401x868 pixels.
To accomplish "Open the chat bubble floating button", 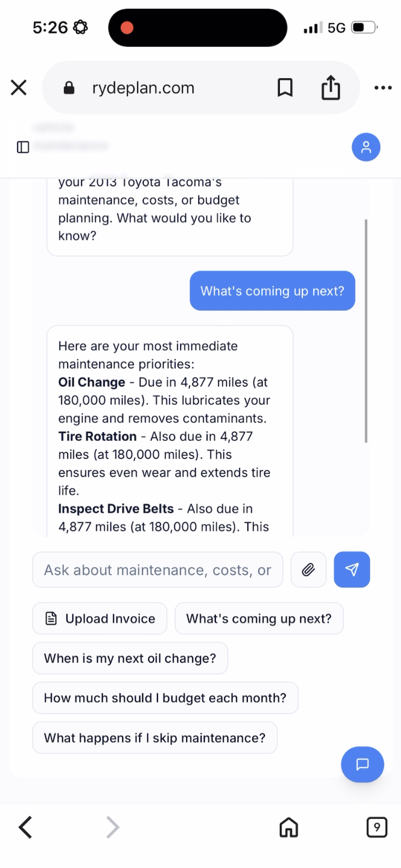I will tap(362, 765).
